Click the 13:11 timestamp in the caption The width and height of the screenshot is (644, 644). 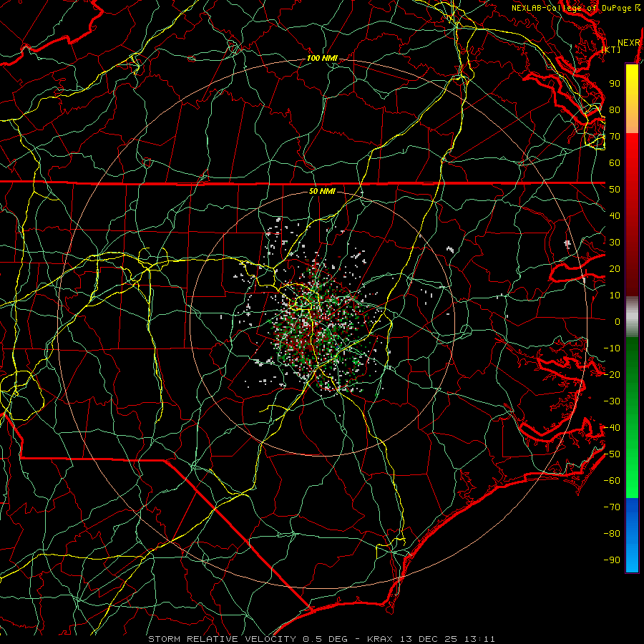pos(479,639)
